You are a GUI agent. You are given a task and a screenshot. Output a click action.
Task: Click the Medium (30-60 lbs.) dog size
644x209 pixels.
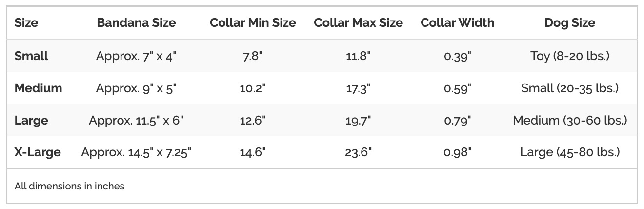click(570, 120)
